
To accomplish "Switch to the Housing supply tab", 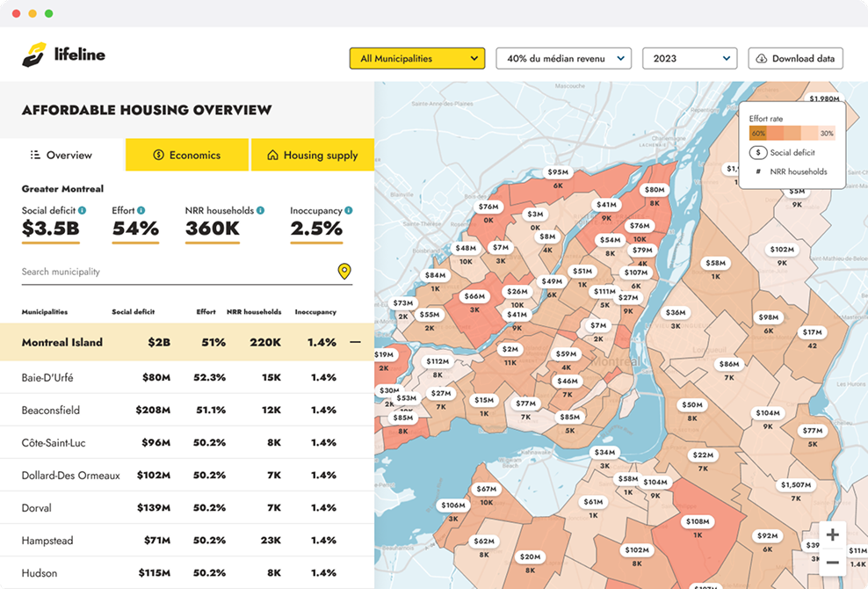I will click(313, 155).
